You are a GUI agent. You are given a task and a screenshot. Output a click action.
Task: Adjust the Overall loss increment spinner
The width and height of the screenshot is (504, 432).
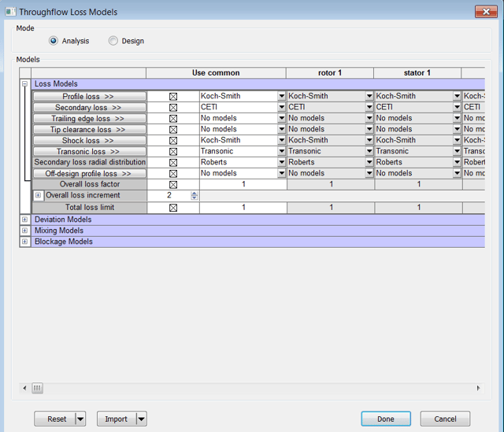195,195
